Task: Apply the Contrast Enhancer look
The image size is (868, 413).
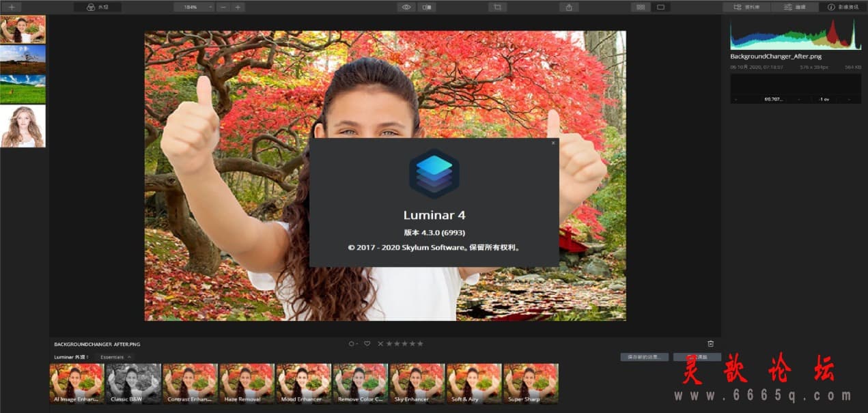Action: click(191, 384)
